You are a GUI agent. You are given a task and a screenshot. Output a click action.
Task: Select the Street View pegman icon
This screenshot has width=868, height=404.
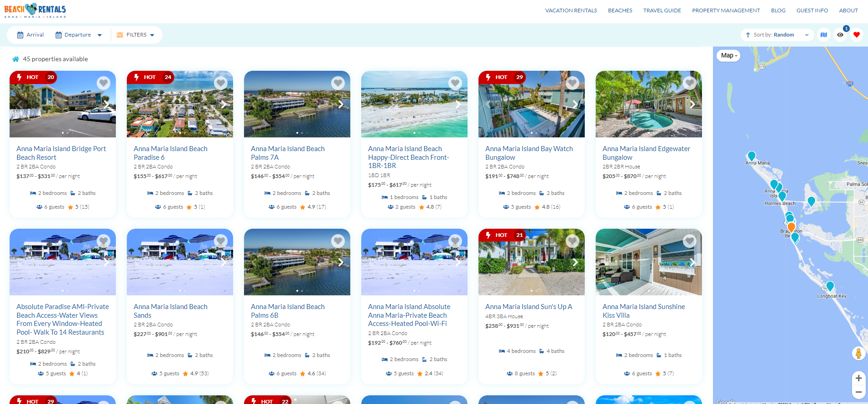pos(858,353)
